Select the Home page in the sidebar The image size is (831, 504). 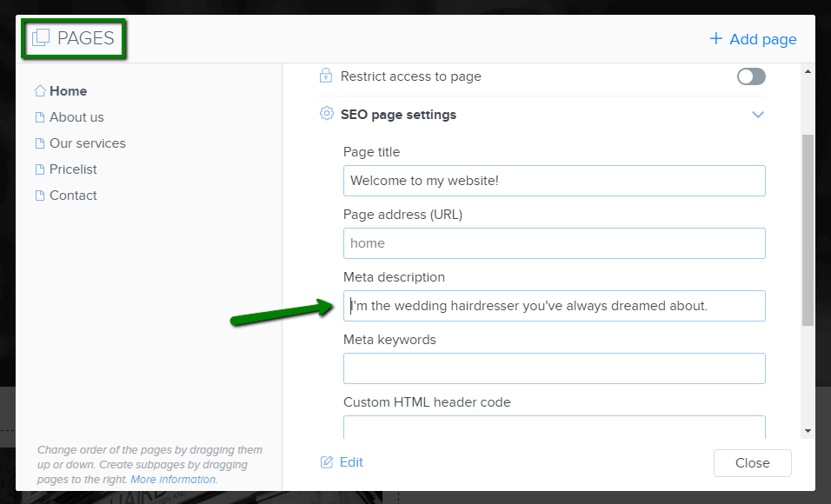pos(68,90)
